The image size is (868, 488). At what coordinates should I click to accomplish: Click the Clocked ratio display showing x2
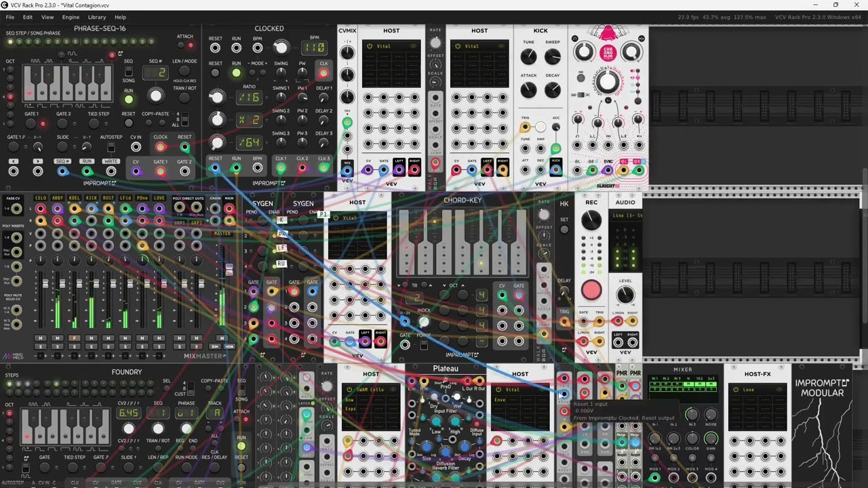click(x=250, y=119)
